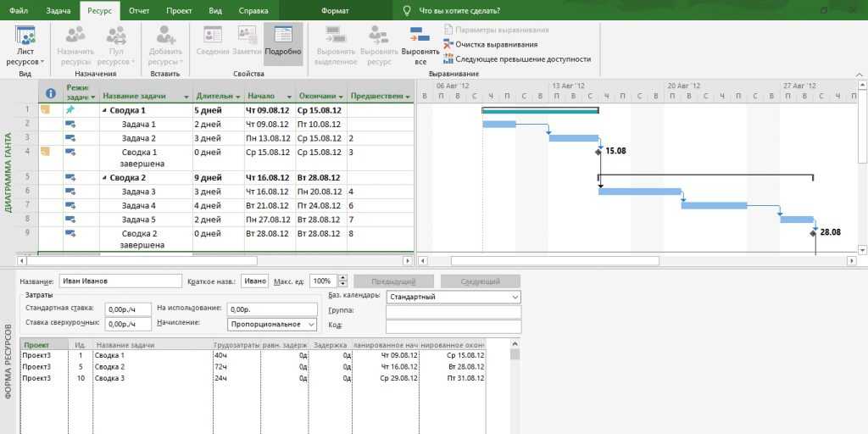Switch to the Отчет ribbon tab
Viewport: 868px width, 434px height.
[x=139, y=10]
